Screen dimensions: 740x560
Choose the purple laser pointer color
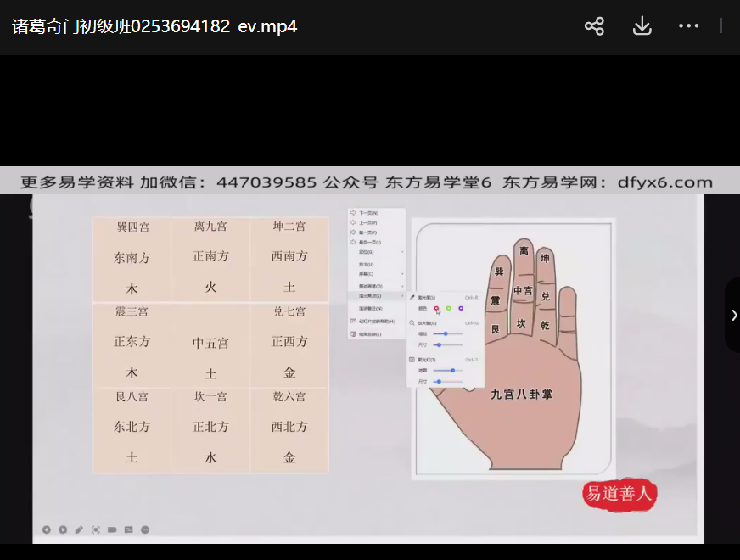click(460, 308)
